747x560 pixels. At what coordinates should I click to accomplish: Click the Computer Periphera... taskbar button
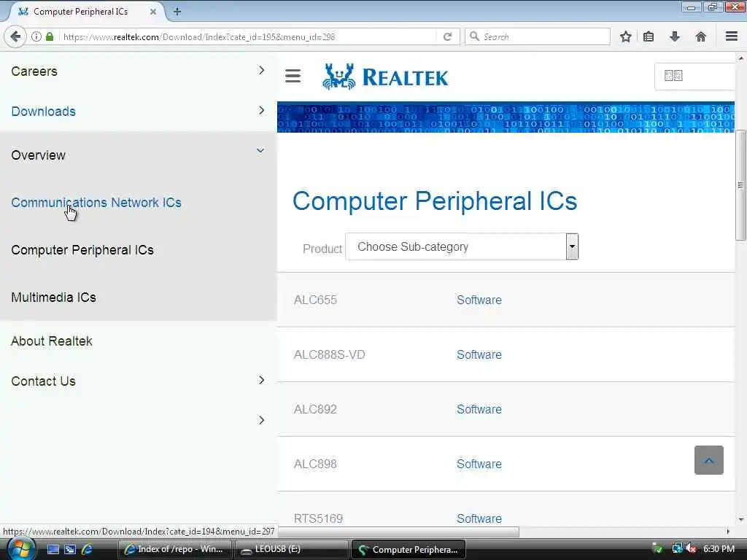pos(409,550)
